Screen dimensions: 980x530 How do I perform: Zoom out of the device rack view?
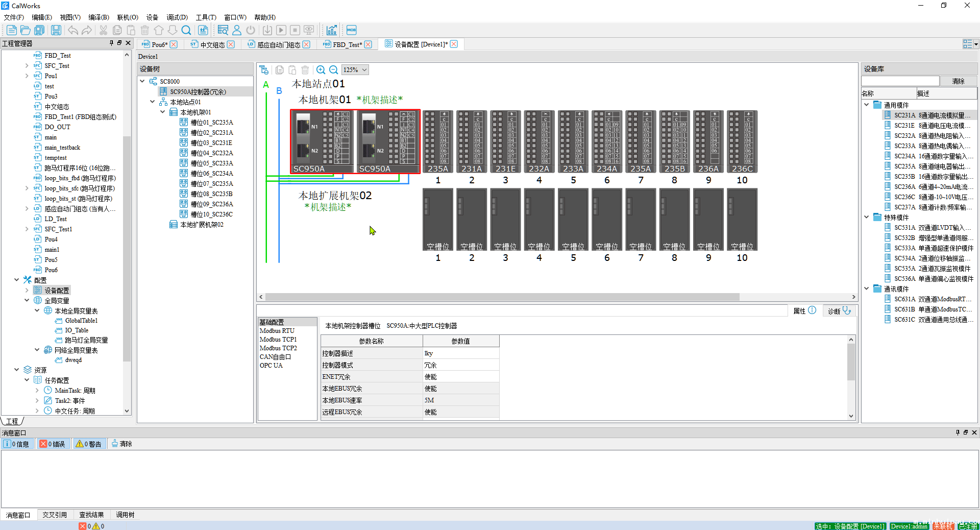pyautogui.click(x=333, y=70)
